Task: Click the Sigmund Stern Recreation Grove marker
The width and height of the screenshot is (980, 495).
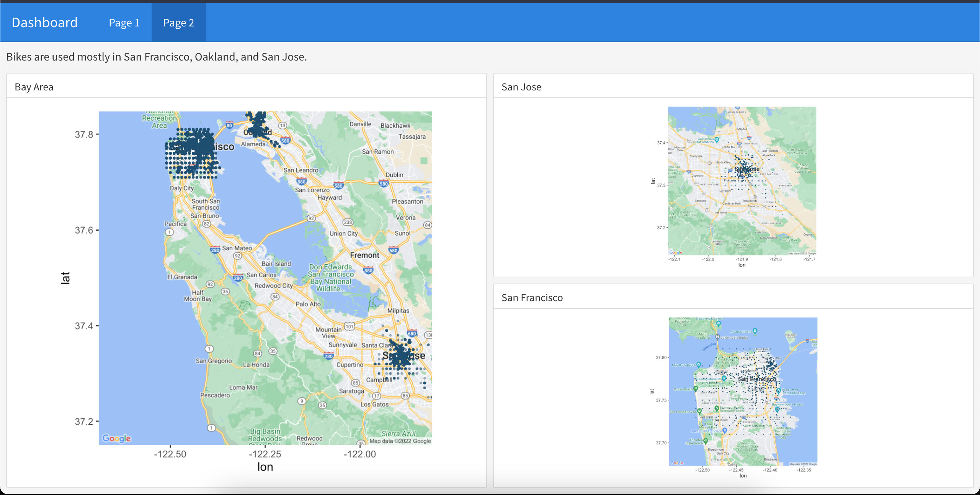Action: (x=717, y=409)
